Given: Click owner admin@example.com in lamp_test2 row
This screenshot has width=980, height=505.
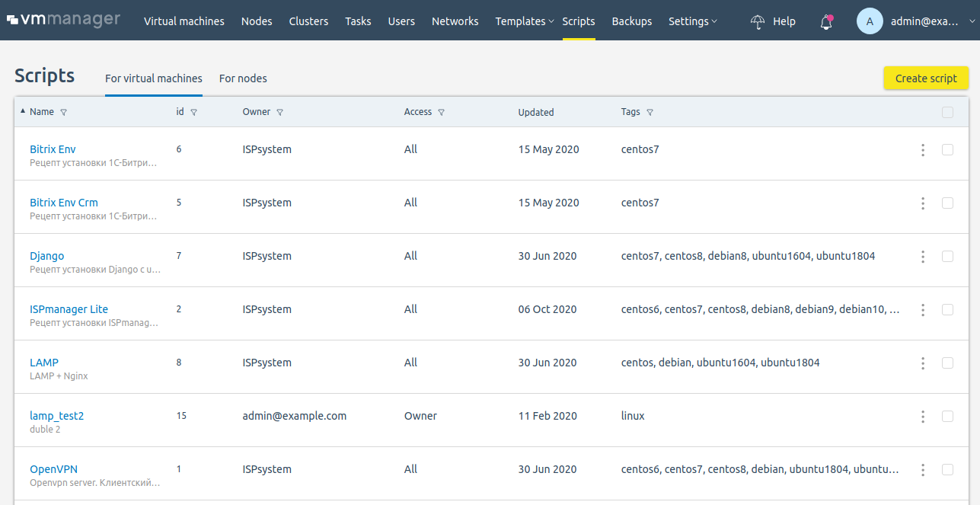Looking at the screenshot, I should 295,416.
